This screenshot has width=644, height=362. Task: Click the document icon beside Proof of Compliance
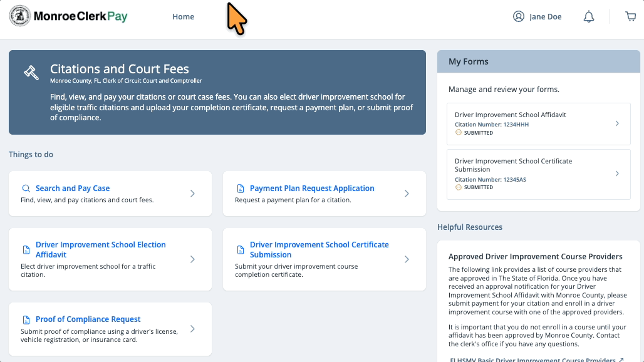pos(26,319)
